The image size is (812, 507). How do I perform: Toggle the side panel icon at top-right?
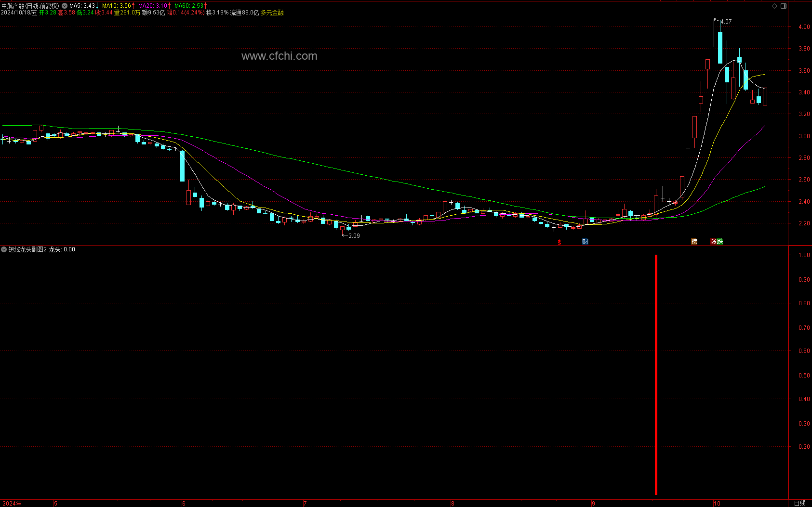[x=784, y=6]
